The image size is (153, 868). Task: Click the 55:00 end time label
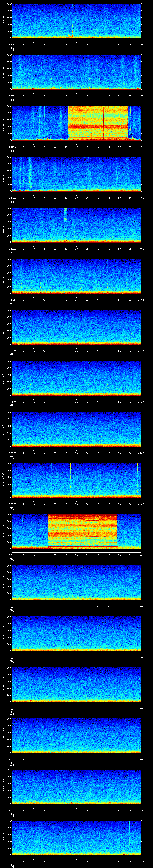pyautogui.click(x=141, y=555)
